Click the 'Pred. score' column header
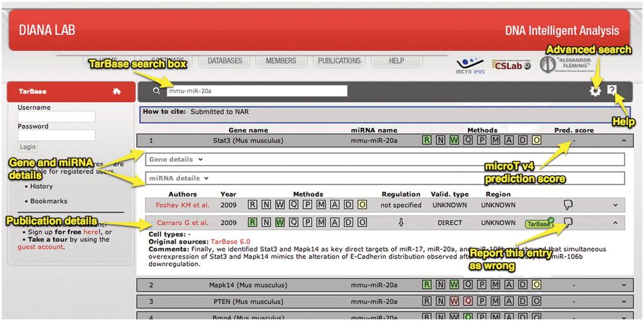This screenshot has width=644, height=321. pyautogui.click(x=573, y=130)
